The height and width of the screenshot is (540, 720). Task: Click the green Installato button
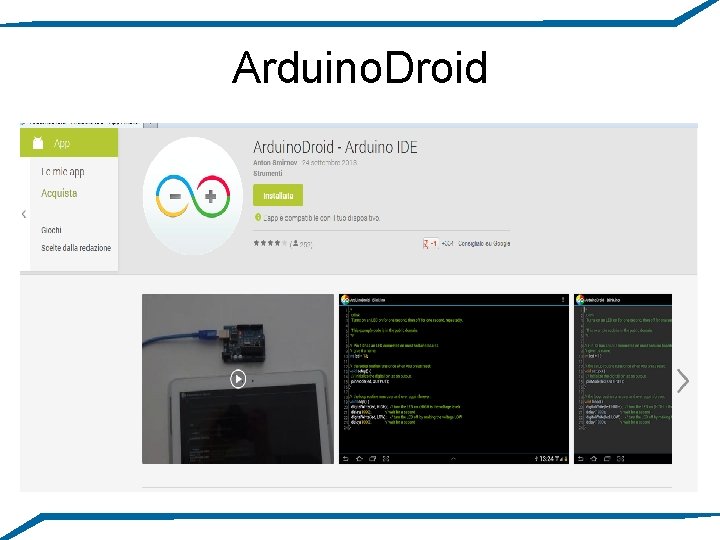coord(278,196)
